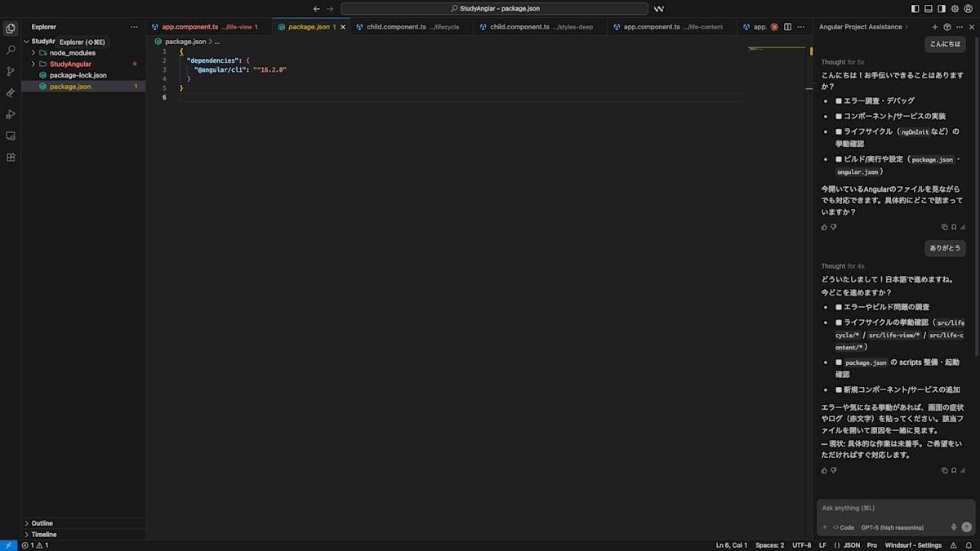Screen dimensions: 980x551
Task: Open chat panel more options menu
Action: pos(960,27)
